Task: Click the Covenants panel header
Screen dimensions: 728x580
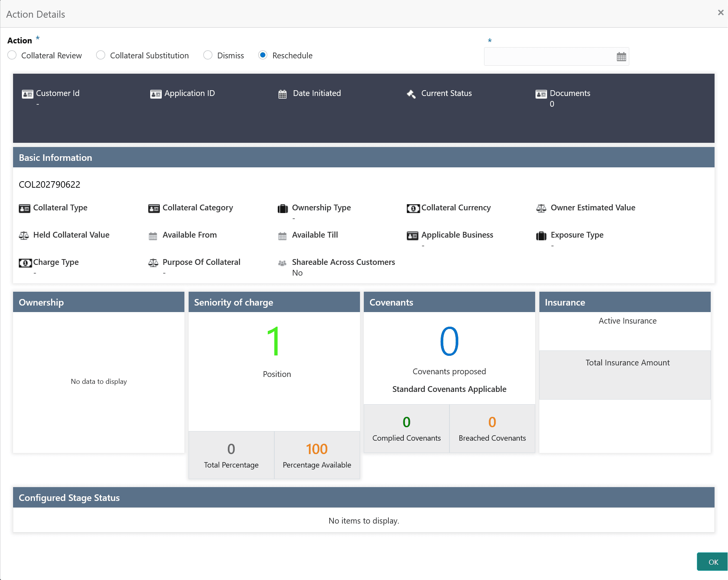Action: coord(449,302)
